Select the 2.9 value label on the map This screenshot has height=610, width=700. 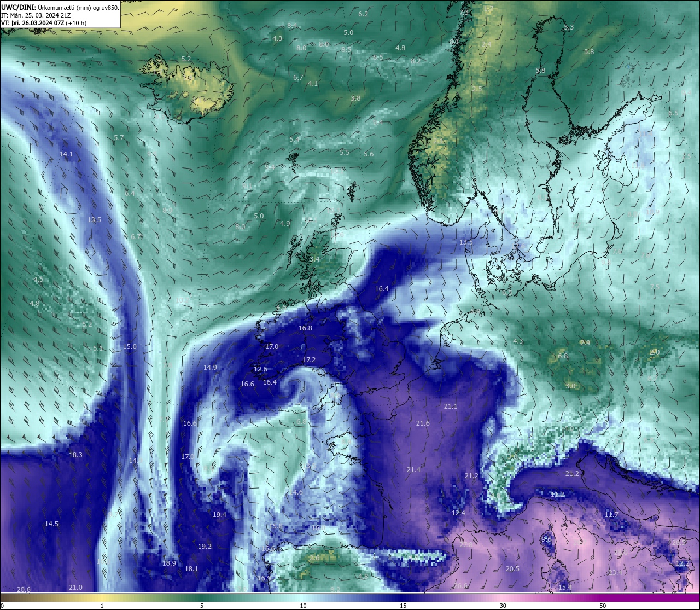point(585,342)
